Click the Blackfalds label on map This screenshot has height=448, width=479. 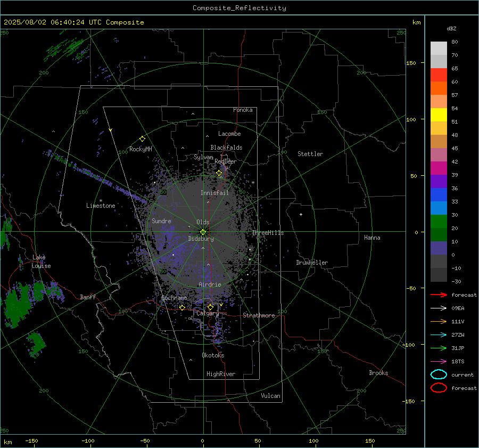point(226,148)
